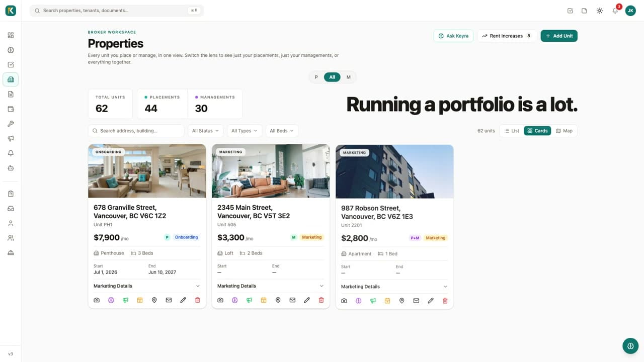Open the JK user avatar menu

(x=630, y=11)
